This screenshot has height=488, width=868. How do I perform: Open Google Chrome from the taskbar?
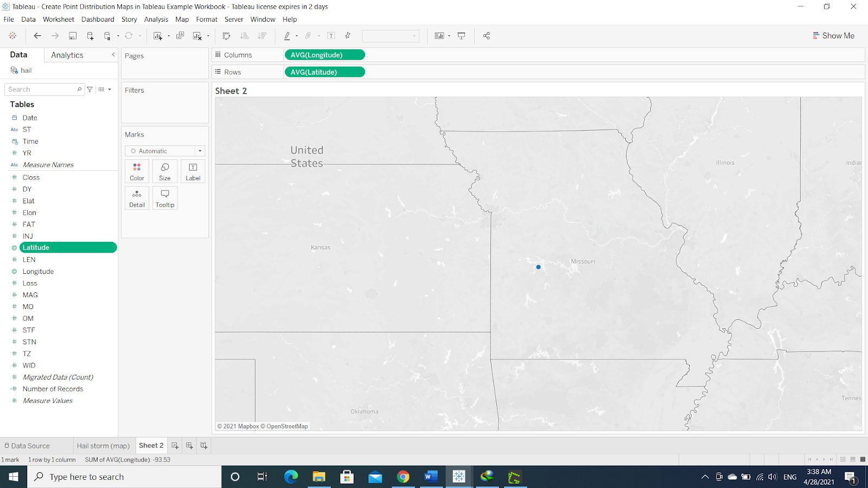click(x=403, y=477)
